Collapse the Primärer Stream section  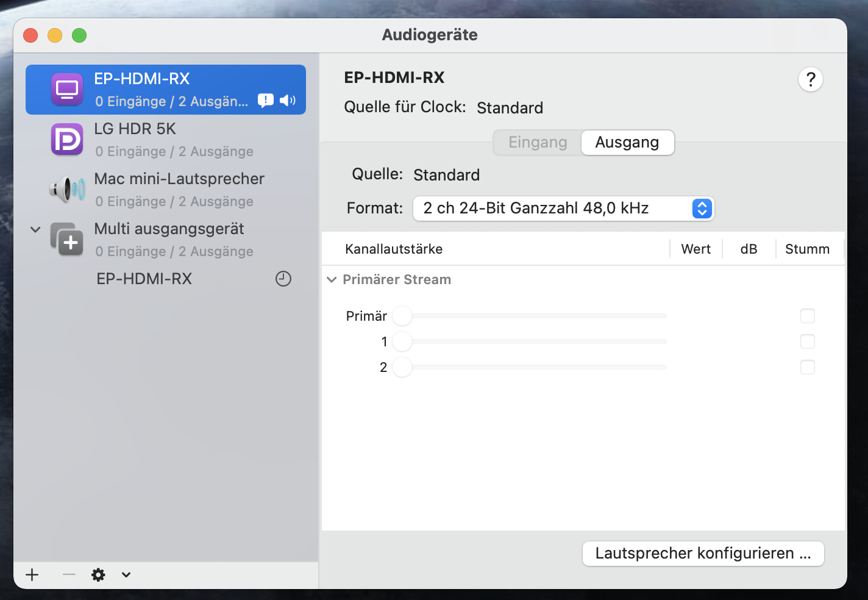pyautogui.click(x=332, y=280)
